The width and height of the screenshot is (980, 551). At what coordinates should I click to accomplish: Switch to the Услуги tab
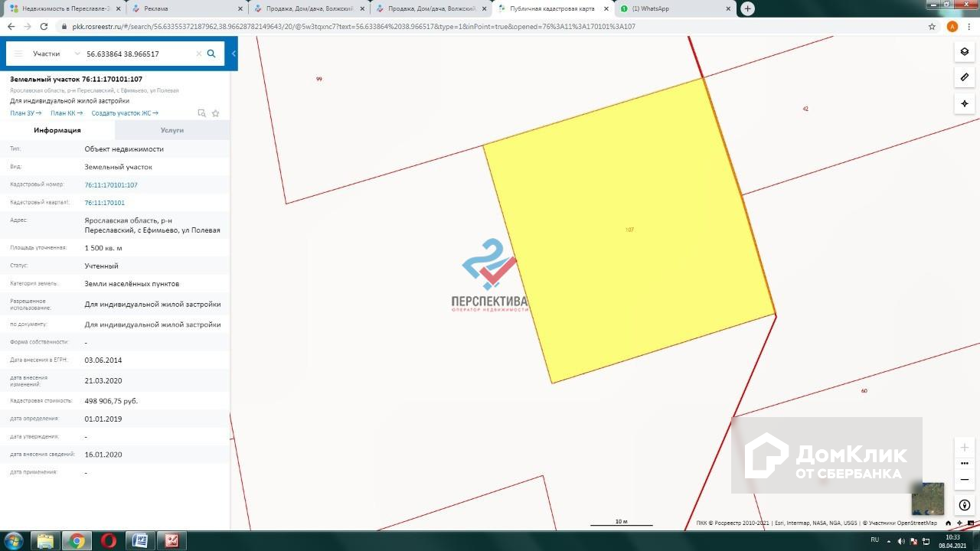172,130
